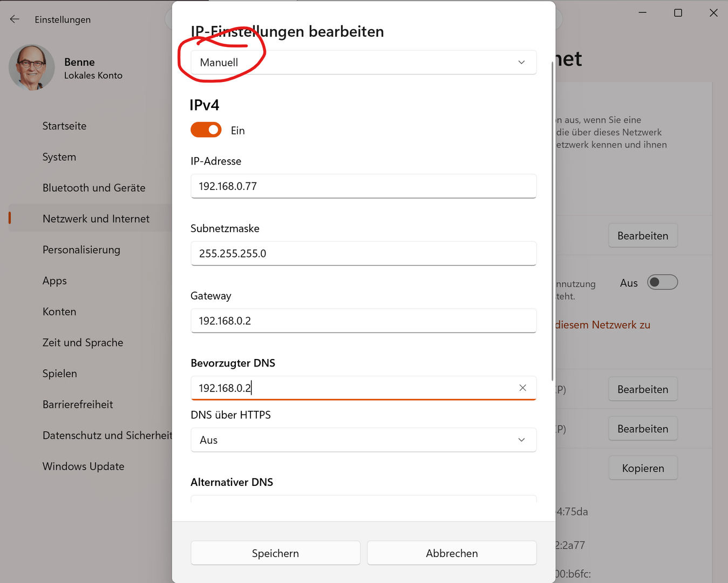728x583 pixels.
Task: Toggle the Aus switch in background
Action: [x=662, y=282]
